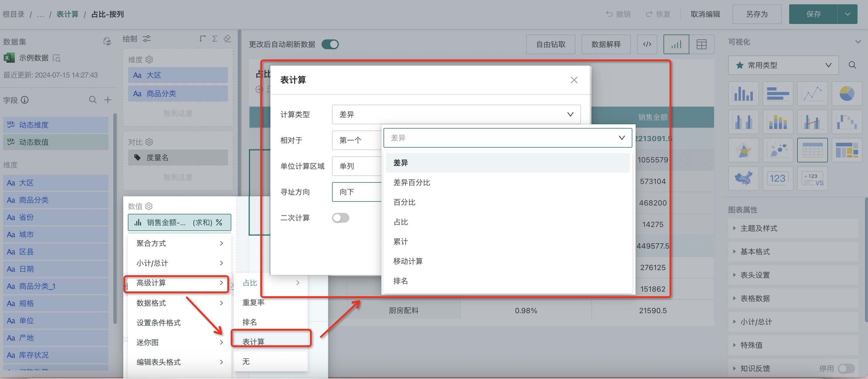Select 差异百分比 from the list
The width and height of the screenshot is (868, 379).
[412, 182]
